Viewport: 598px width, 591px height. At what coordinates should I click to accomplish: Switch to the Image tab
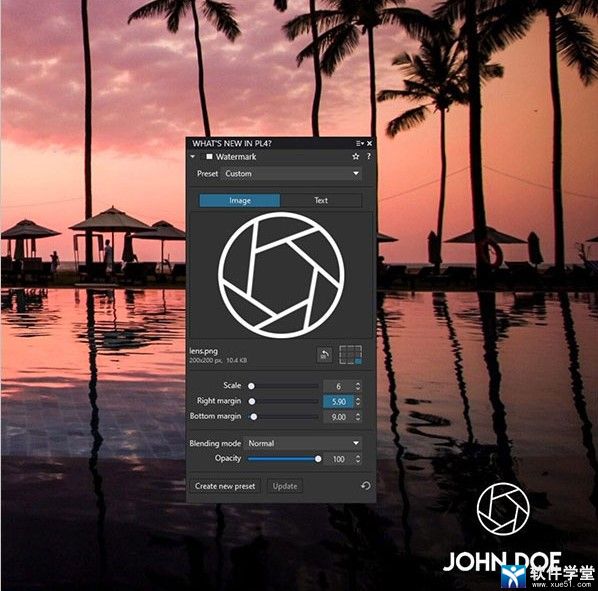pos(240,201)
